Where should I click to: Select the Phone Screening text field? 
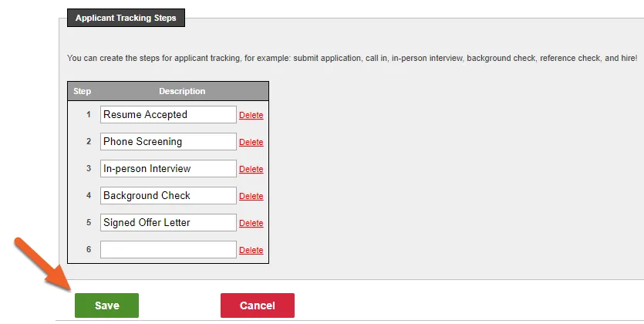pos(168,142)
